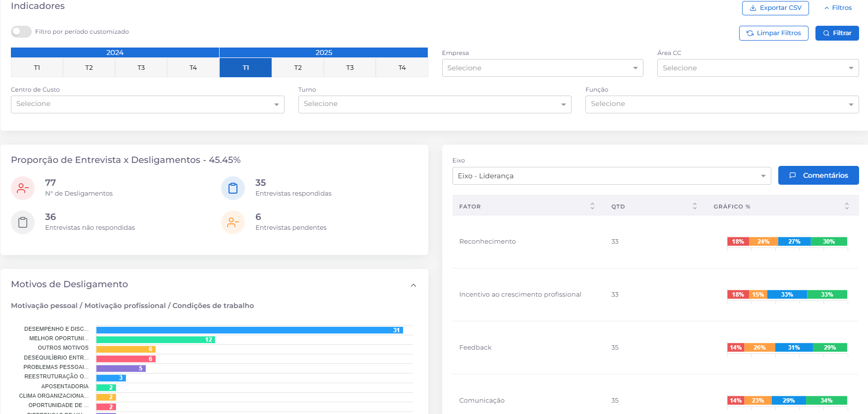Viewport: 868px width, 414px height.
Task: Open the Comentários button
Action: [818, 175]
